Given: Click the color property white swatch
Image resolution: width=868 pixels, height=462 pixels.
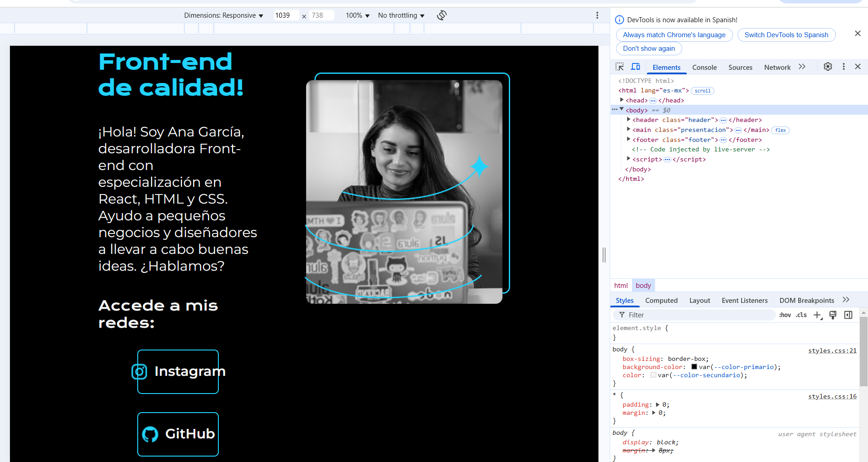Looking at the screenshot, I should coord(653,375).
